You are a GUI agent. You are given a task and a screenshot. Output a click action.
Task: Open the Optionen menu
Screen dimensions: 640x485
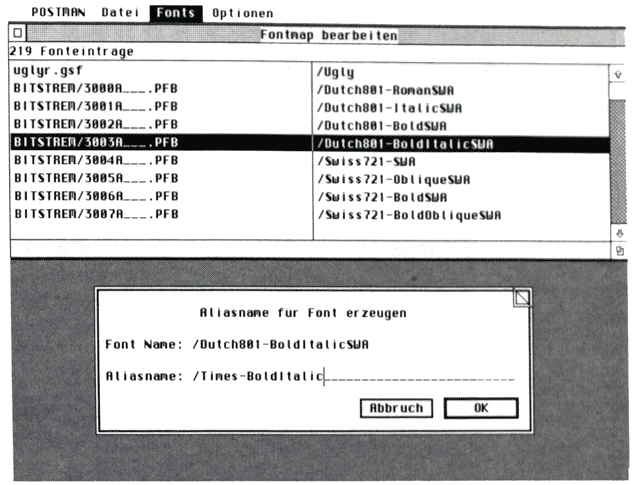pos(242,13)
